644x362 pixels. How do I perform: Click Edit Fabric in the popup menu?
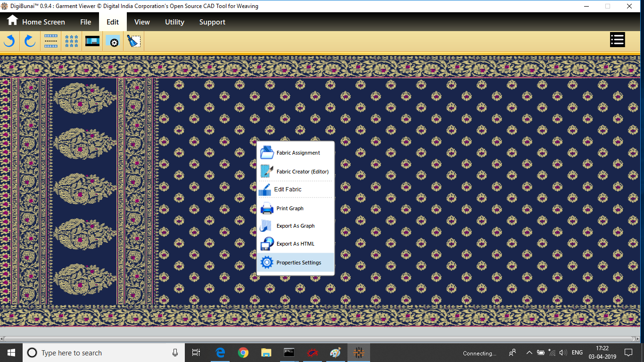[x=288, y=189]
